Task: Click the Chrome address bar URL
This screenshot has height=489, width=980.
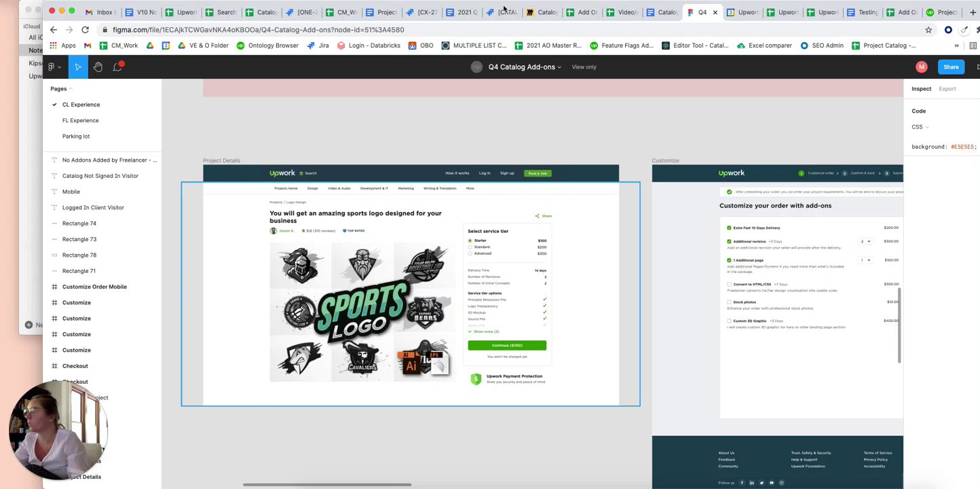Action: pyautogui.click(x=259, y=30)
